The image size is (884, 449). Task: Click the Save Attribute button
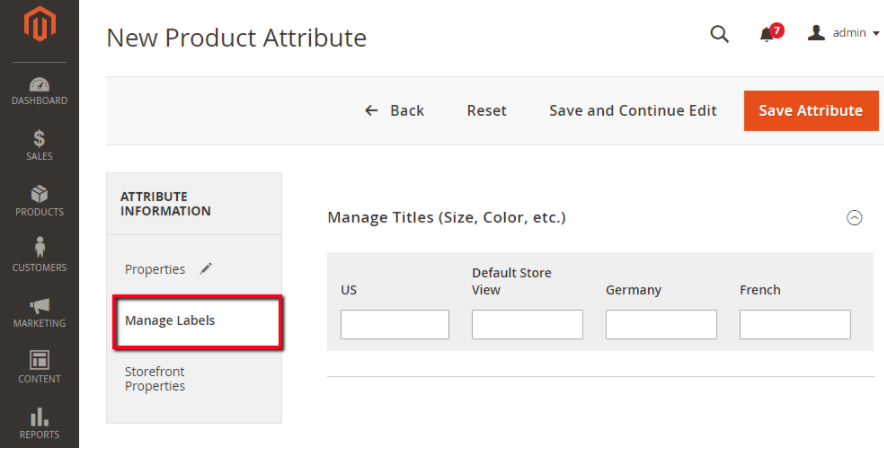(810, 111)
